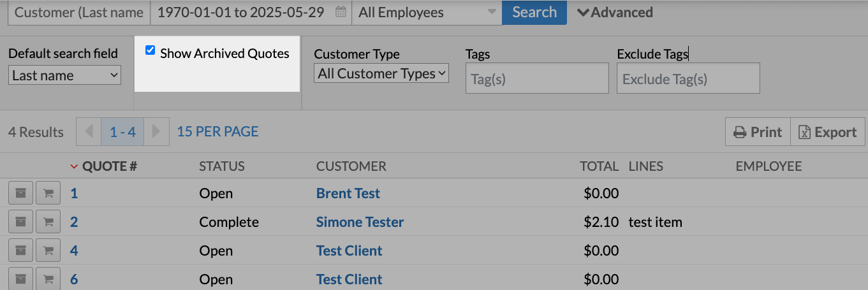Archive quote 2 using box icon
Viewport: 868px width, 290px height.
click(x=20, y=222)
